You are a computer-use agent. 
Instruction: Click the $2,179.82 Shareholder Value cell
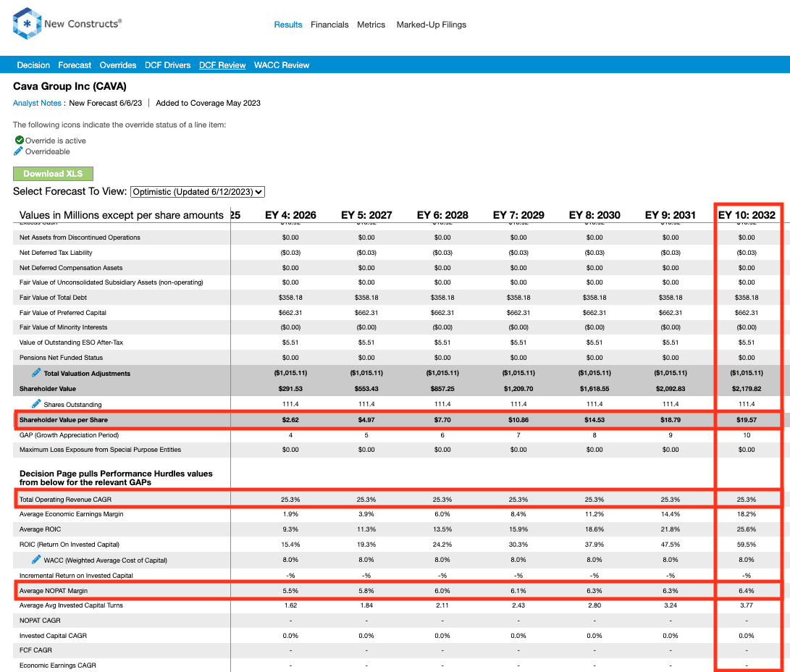pyautogui.click(x=747, y=388)
